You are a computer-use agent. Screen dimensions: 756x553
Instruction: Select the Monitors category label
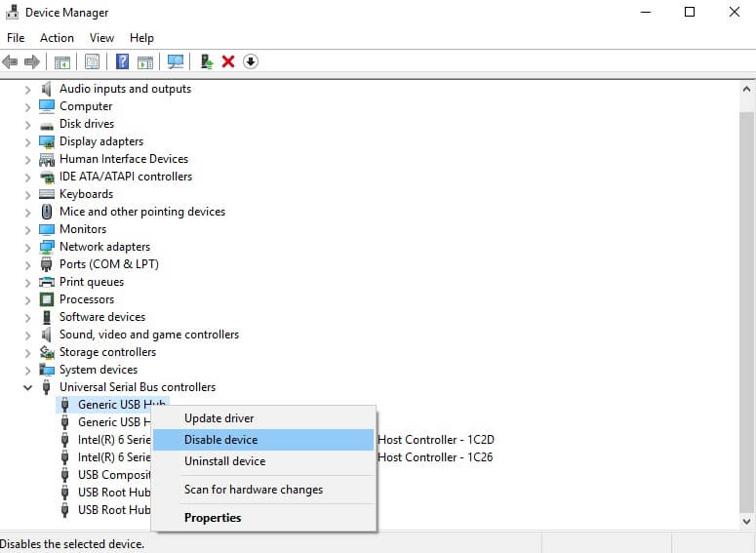tap(83, 229)
